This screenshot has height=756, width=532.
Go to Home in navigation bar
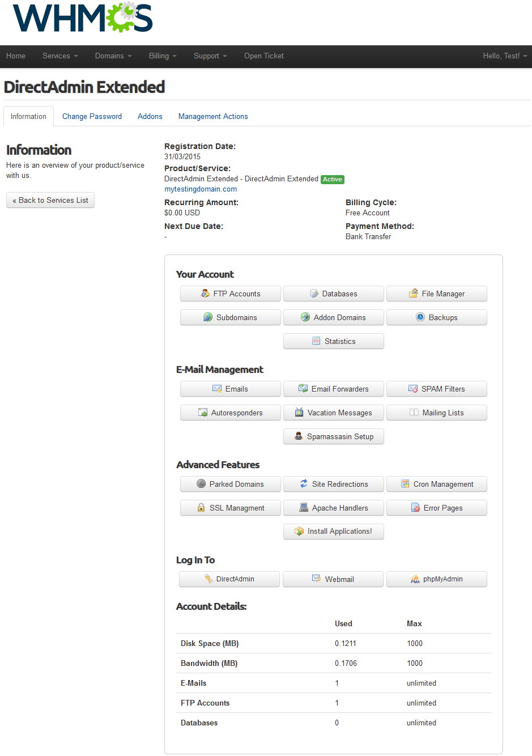pyautogui.click(x=16, y=56)
